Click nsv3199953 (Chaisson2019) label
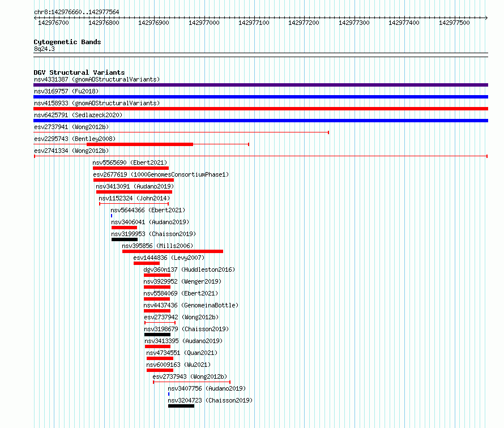The width and height of the screenshot is (504, 428). tap(153, 234)
